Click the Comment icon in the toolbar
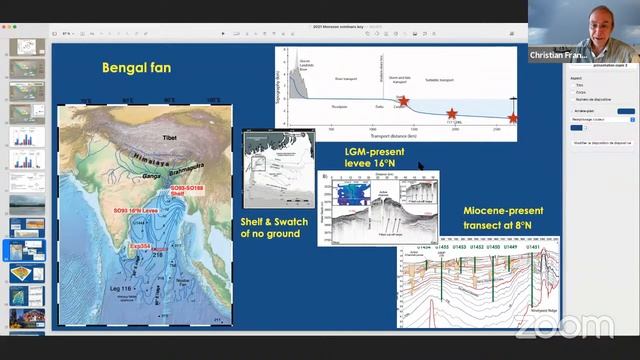Screen dimensions: 640x360 point(424,34)
